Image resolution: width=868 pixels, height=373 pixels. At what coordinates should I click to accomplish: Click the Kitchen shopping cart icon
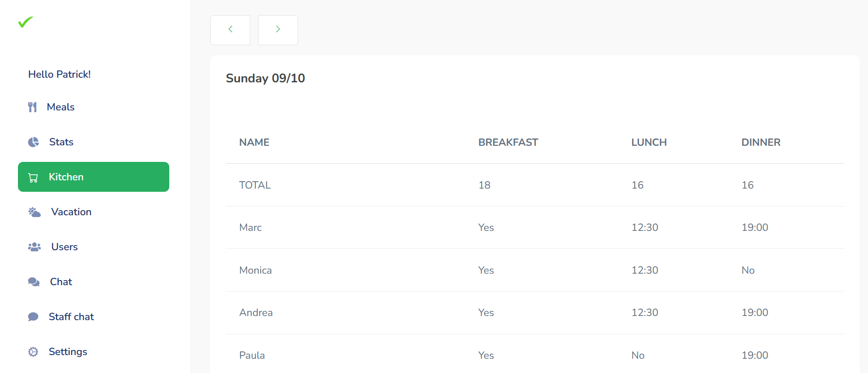tap(33, 178)
